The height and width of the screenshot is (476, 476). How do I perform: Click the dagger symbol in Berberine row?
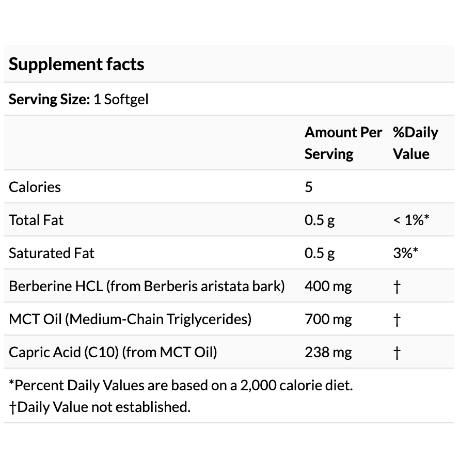(397, 286)
